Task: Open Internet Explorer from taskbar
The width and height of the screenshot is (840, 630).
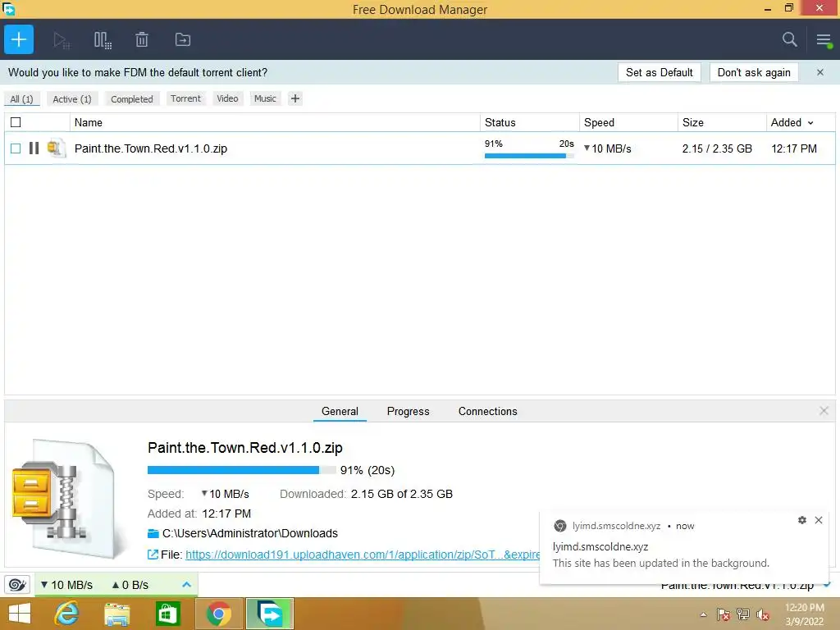Action: pos(66,614)
